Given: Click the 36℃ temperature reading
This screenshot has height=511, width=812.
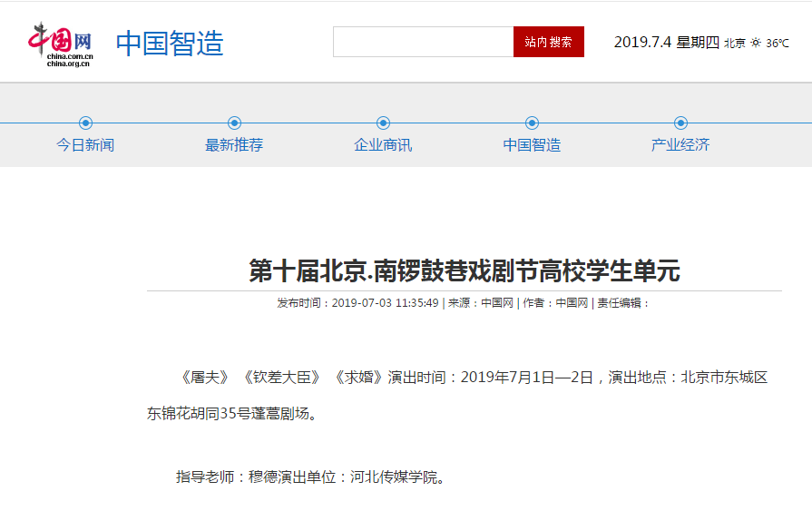Looking at the screenshot, I should point(778,44).
